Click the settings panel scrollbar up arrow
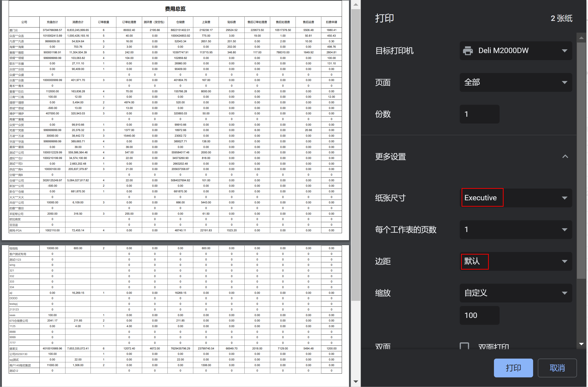 click(581, 38)
